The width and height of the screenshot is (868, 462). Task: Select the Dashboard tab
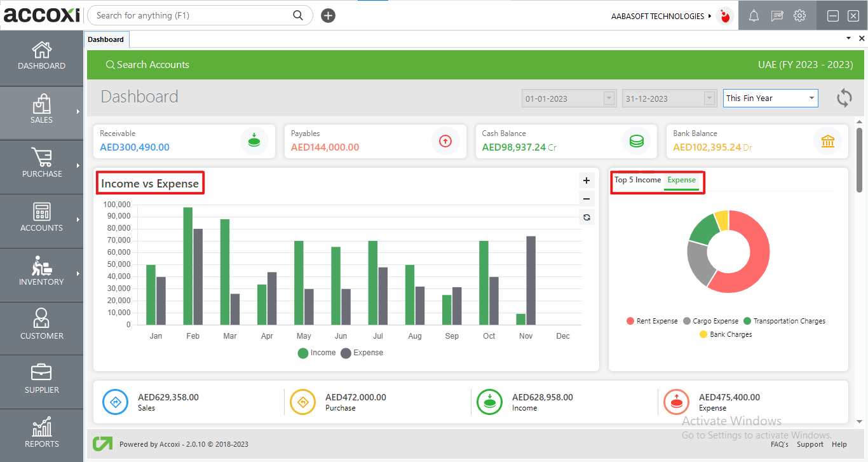coord(106,39)
